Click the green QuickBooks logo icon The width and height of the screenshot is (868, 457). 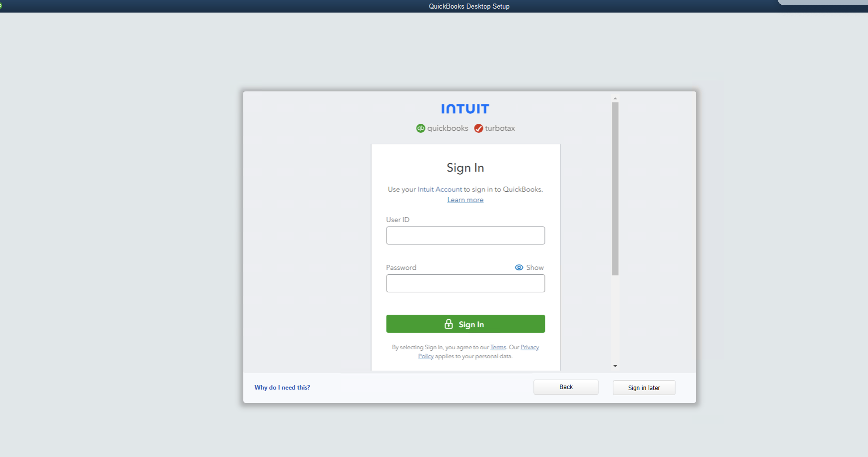[x=421, y=128]
